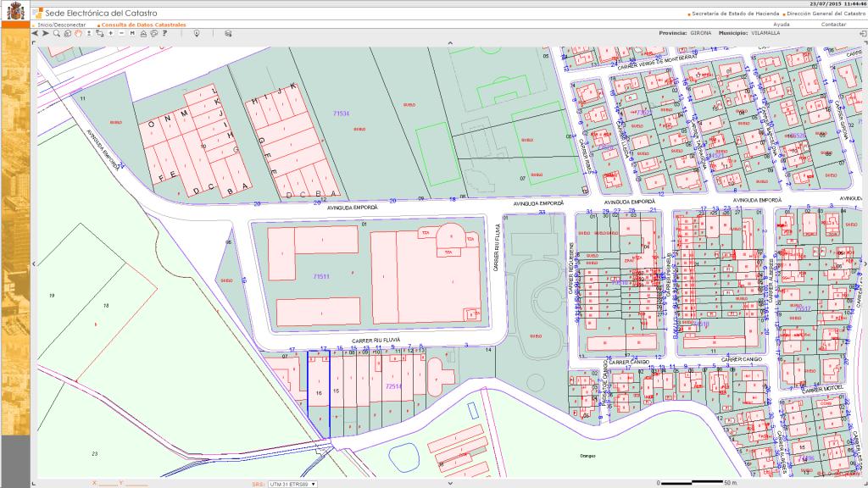Click the previous view back arrow
Viewport: 868px width, 488px height.
click(x=35, y=33)
